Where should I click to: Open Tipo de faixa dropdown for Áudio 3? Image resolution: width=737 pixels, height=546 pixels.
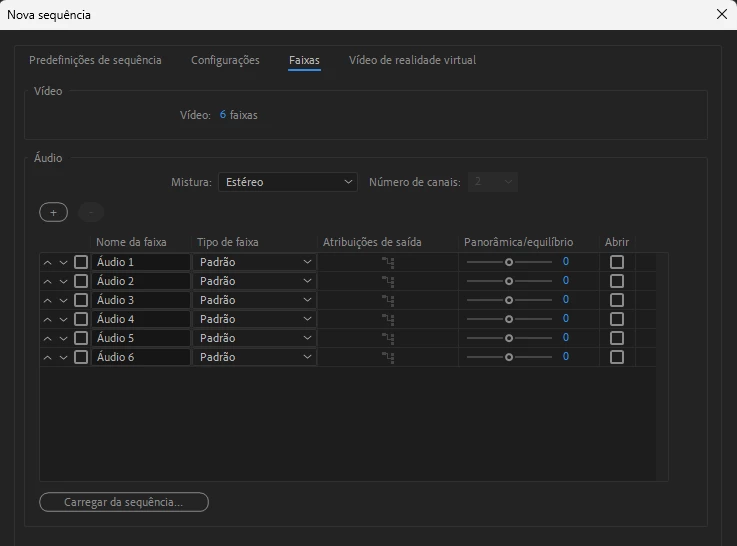pos(255,300)
